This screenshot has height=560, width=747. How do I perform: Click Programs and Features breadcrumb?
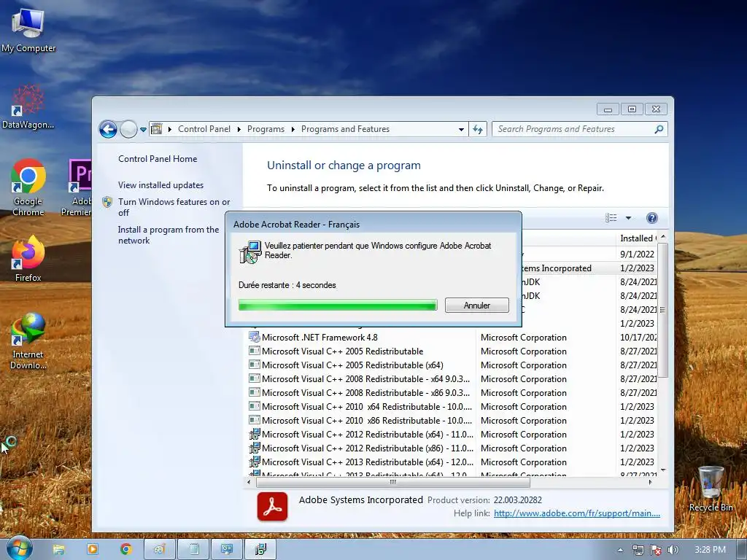click(345, 129)
